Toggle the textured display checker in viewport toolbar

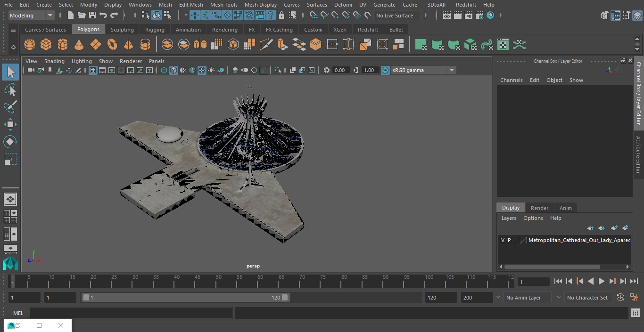coord(202,70)
